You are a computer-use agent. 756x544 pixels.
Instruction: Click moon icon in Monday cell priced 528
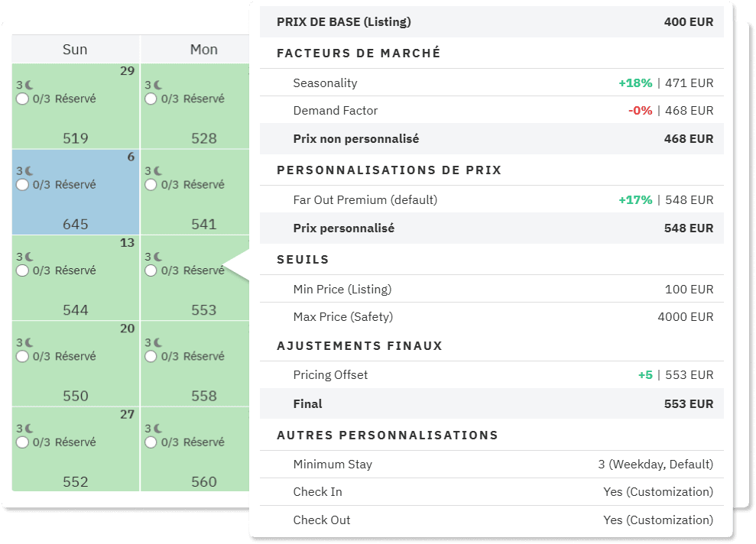click(157, 86)
